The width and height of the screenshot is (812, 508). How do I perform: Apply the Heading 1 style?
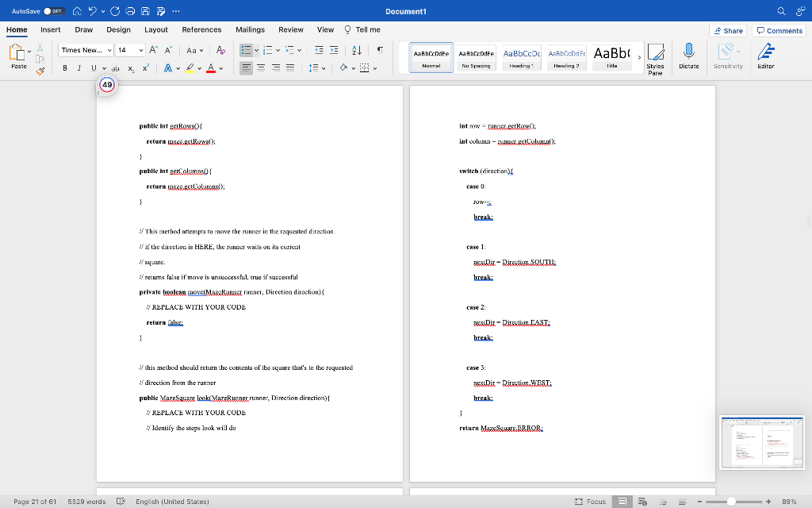click(x=522, y=57)
